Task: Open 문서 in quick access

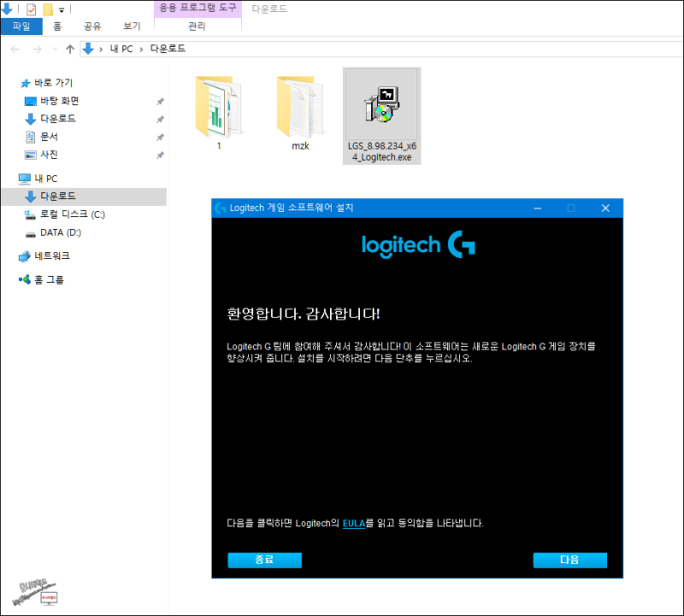Action: [50, 137]
